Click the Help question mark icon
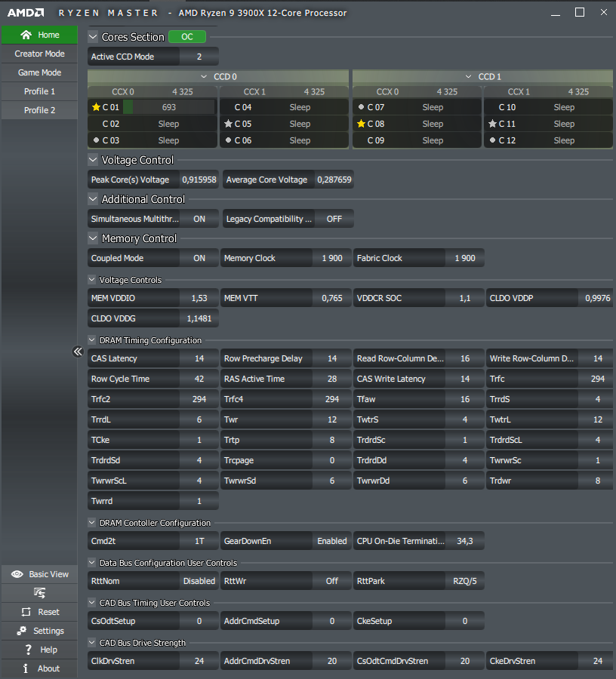Viewport: 616px width, 679px height. 29,650
